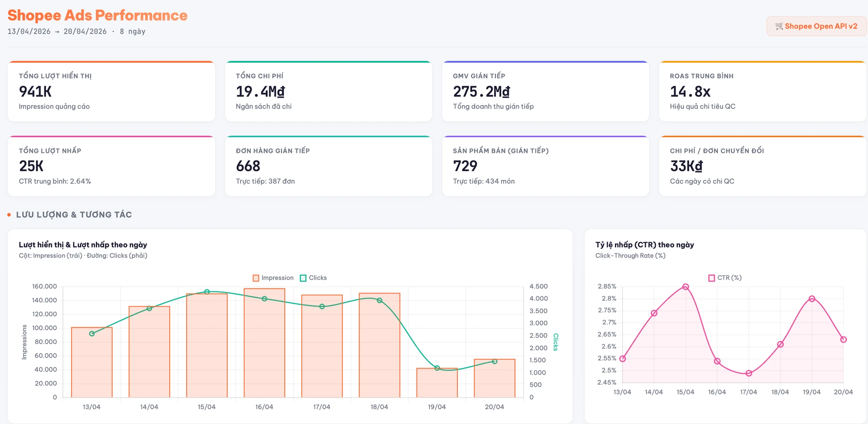This screenshot has height=424, width=868.
Task: Click the Clicks line point on 14/04
Action: click(x=149, y=308)
